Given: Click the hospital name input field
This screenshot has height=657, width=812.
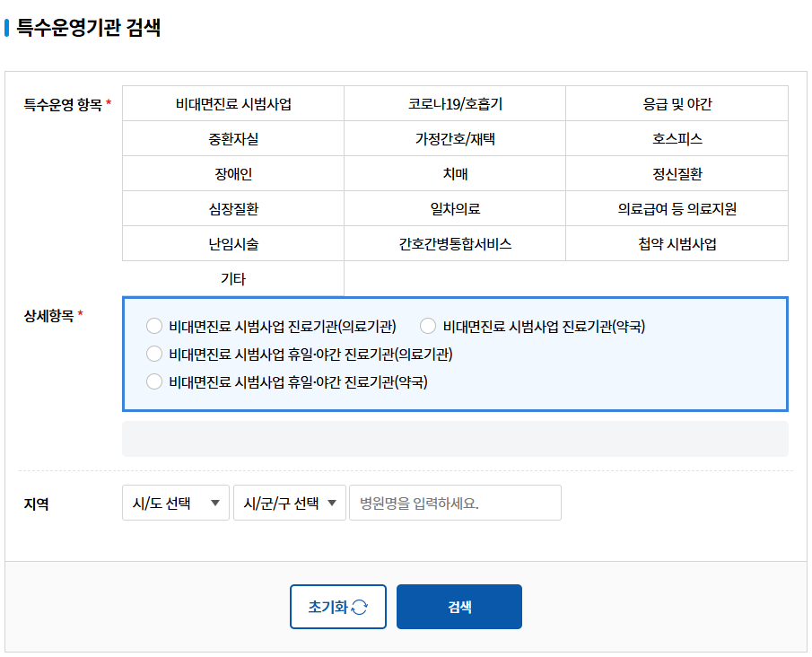Looking at the screenshot, I should [x=454, y=503].
